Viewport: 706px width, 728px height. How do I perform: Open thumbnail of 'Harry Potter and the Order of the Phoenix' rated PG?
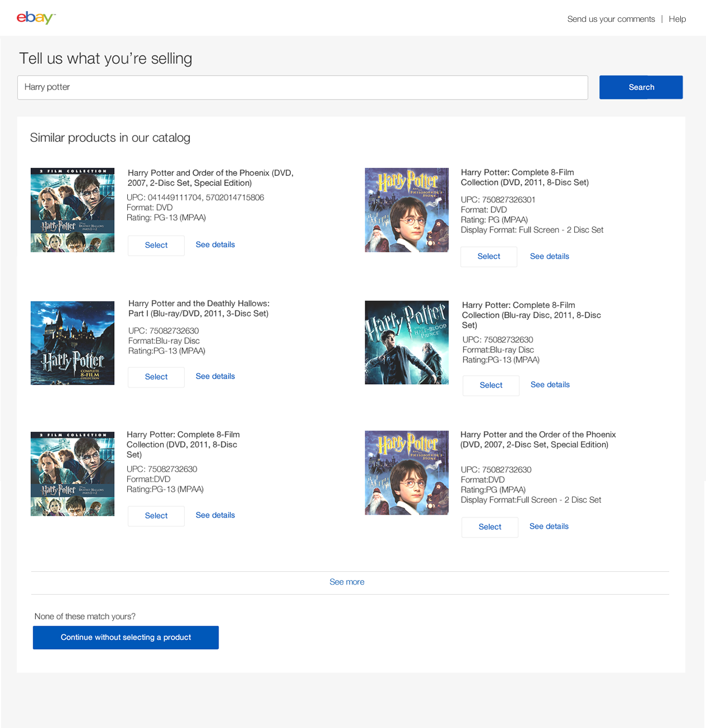tap(407, 473)
